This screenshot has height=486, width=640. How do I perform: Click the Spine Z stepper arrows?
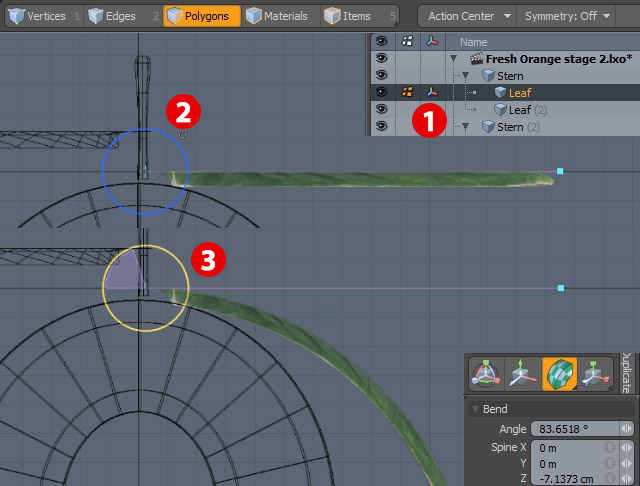[627, 479]
